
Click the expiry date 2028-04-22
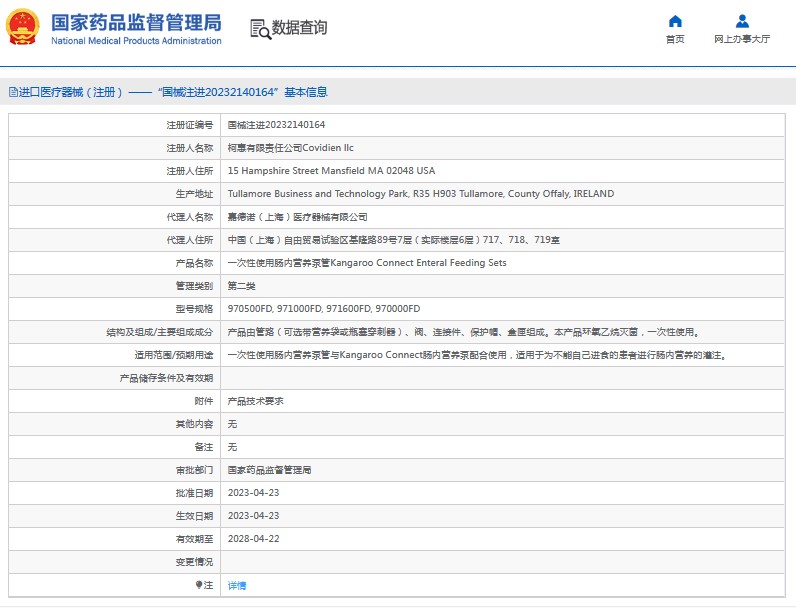[x=254, y=539]
